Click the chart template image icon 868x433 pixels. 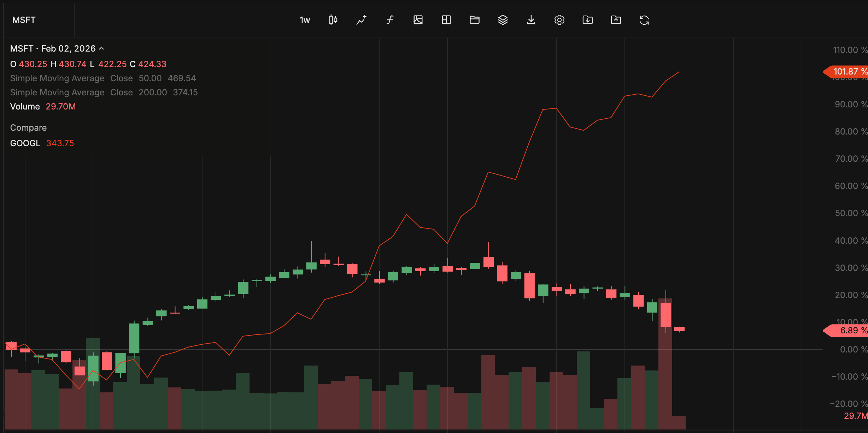[418, 20]
